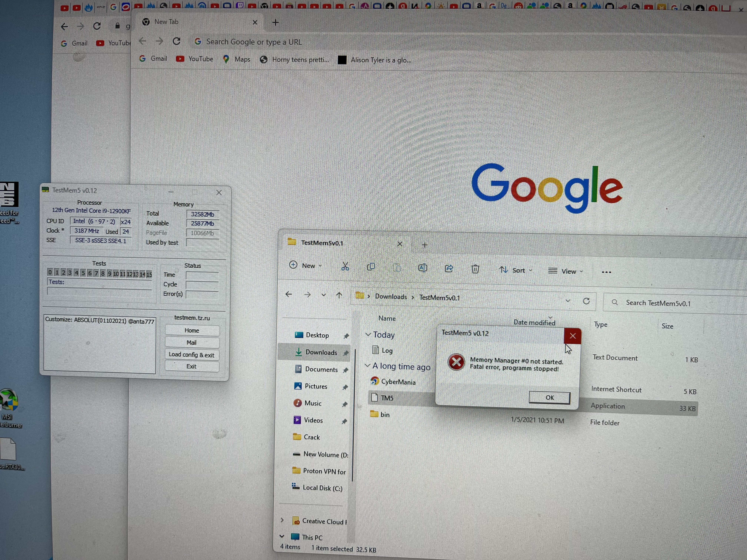Click the Rename icon in Explorer toolbar
747x560 pixels.
pyautogui.click(x=422, y=268)
